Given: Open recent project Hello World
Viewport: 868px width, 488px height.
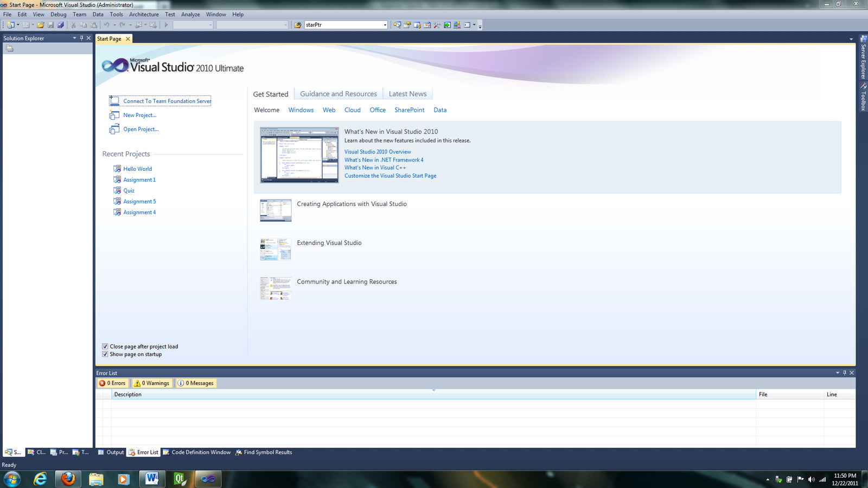Looking at the screenshot, I should [x=137, y=169].
